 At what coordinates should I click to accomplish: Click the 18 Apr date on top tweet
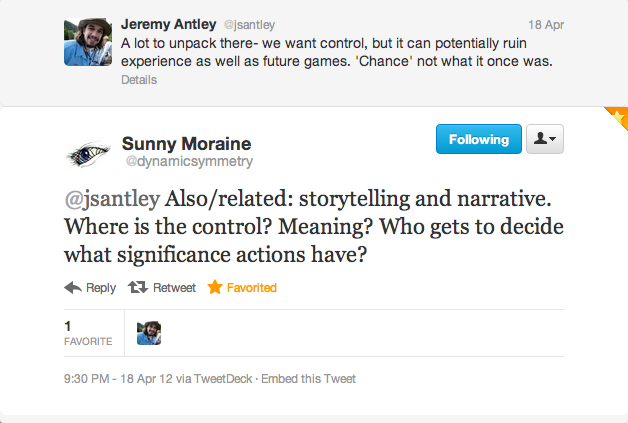coord(546,25)
